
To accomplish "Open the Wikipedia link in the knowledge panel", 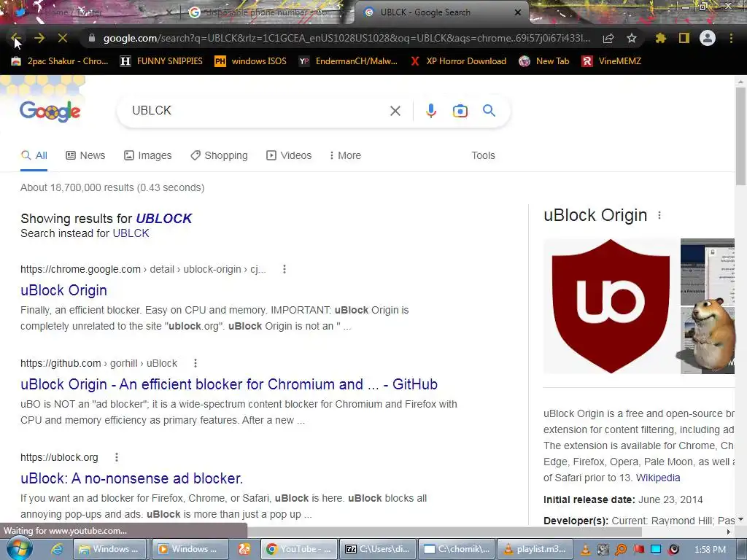I will click(658, 478).
